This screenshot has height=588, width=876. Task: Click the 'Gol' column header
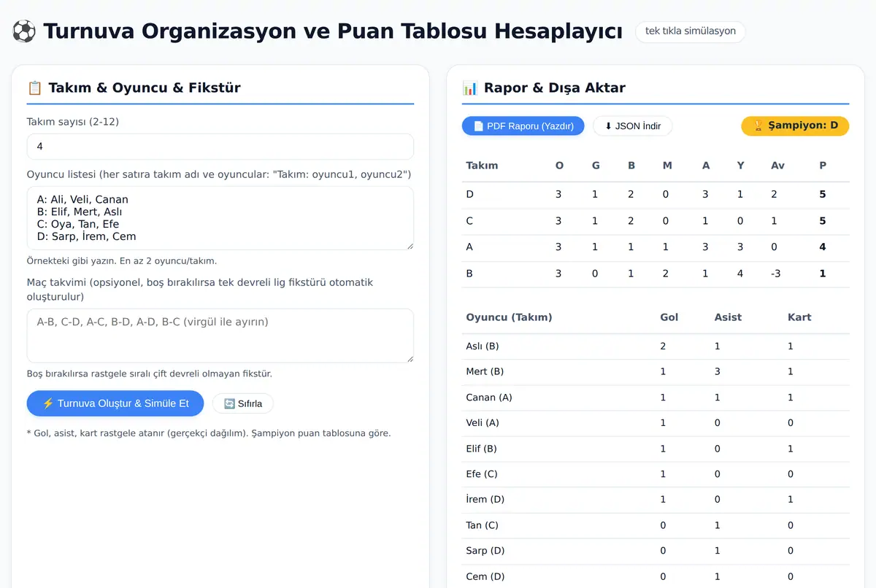tap(669, 317)
